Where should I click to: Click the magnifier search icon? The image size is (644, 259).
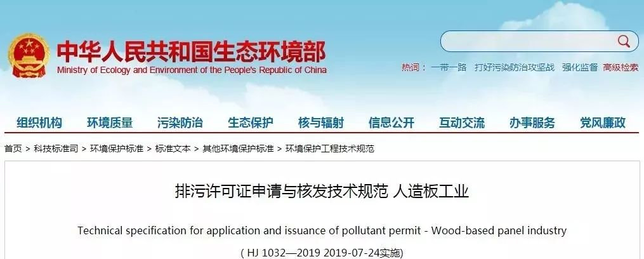pyautogui.click(x=624, y=41)
